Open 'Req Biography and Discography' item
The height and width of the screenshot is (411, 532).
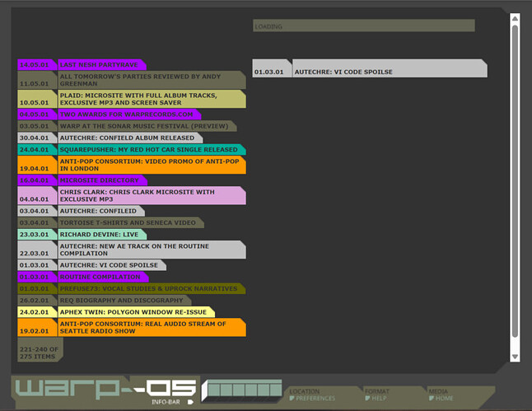[124, 301]
